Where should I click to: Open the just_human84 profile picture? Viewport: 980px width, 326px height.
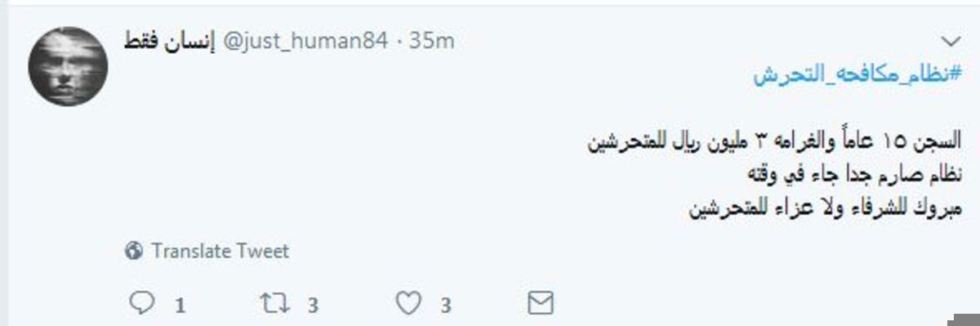[x=68, y=66]
